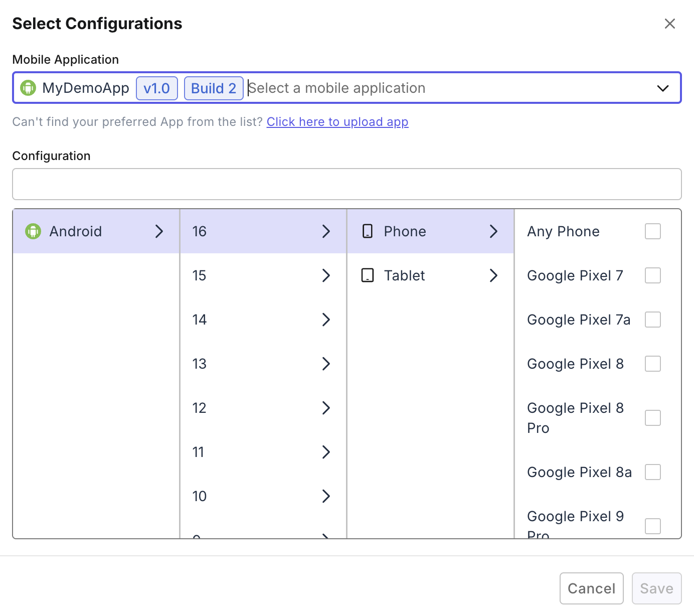Click the Cancel button
The image size is (694, 616).
(592, 588)
